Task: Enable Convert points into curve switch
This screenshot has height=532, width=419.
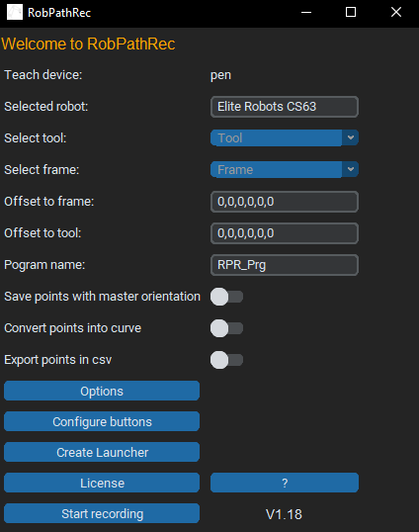Action: point(226,328)
